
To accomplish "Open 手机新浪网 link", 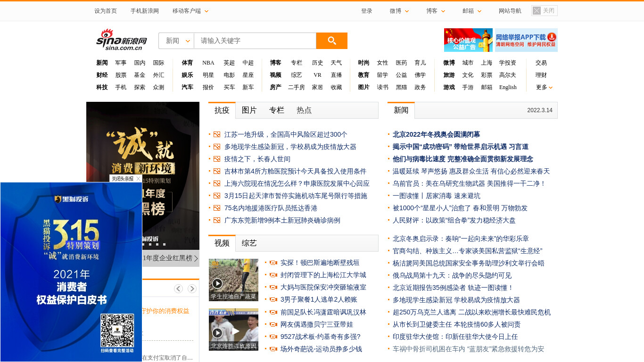I will (145, 11).
